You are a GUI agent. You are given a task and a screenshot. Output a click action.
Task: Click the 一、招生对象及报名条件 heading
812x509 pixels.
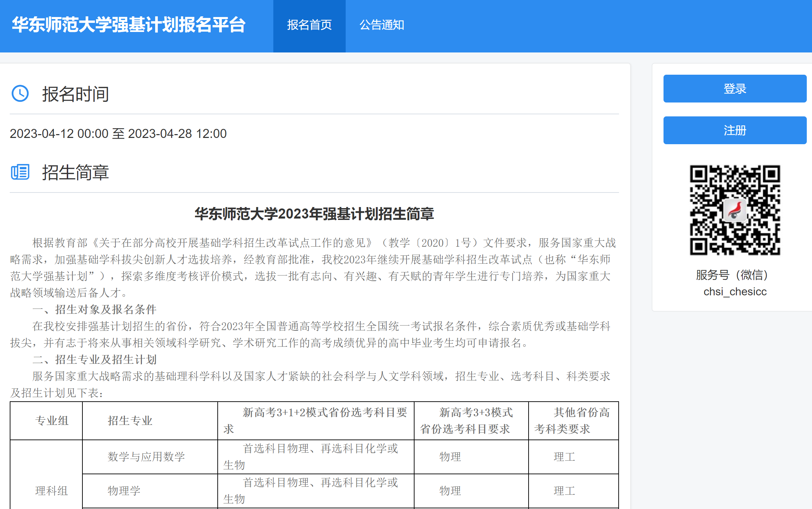point(94,309)
